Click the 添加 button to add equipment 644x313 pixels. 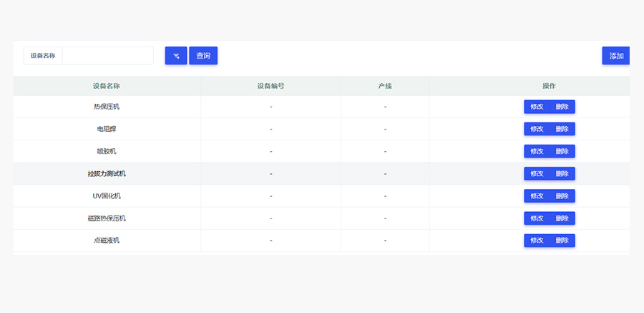click(x=615, y=56)
